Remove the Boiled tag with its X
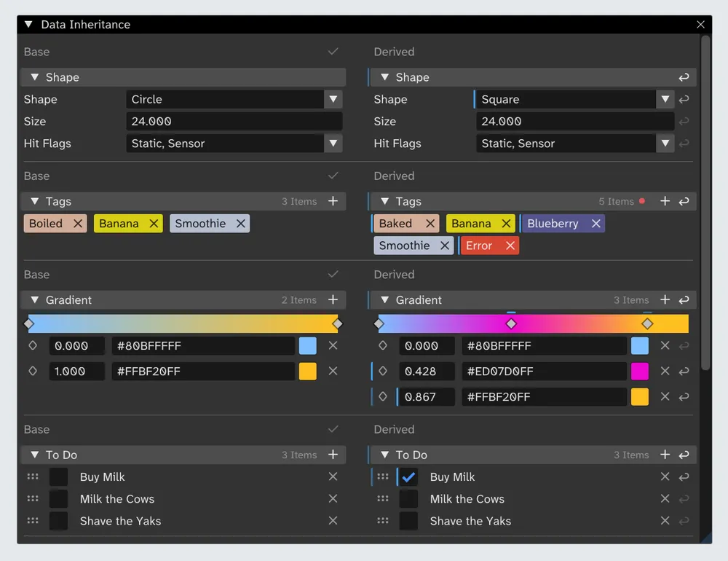Viewport: 728px width, 561px height. click(x=78, y=224)
